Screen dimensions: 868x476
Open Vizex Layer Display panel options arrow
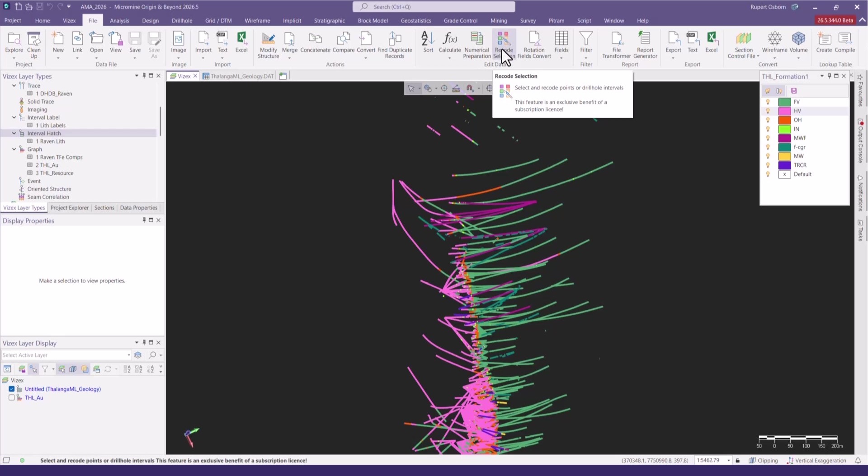click(x=137, y=342)
